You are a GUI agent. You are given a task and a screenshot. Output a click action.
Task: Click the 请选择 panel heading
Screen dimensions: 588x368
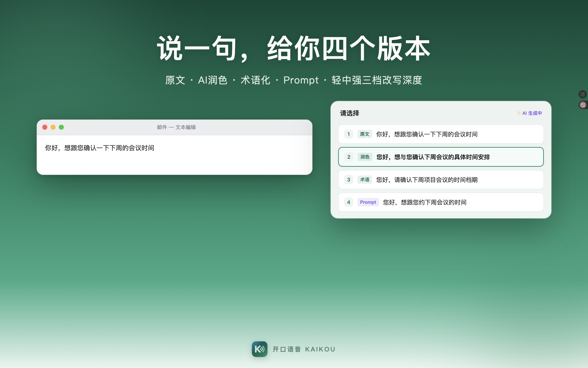pyautogui.click(x=349, y=113)
